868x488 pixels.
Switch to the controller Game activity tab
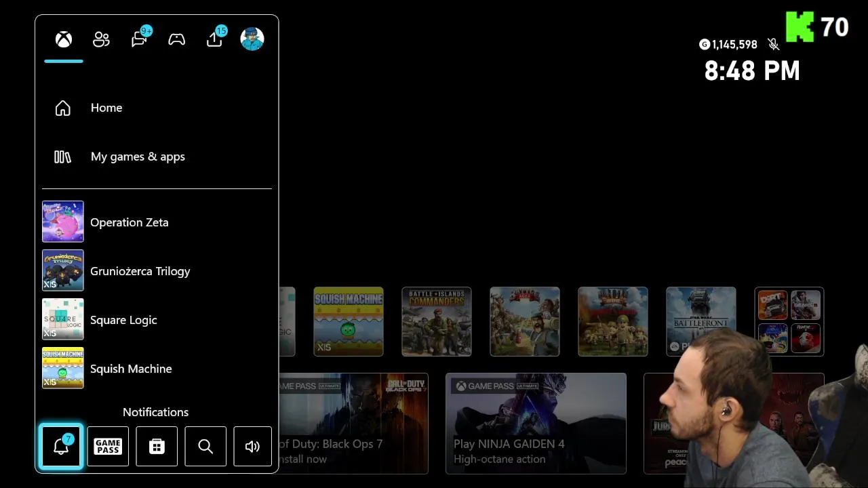(177, 39)
